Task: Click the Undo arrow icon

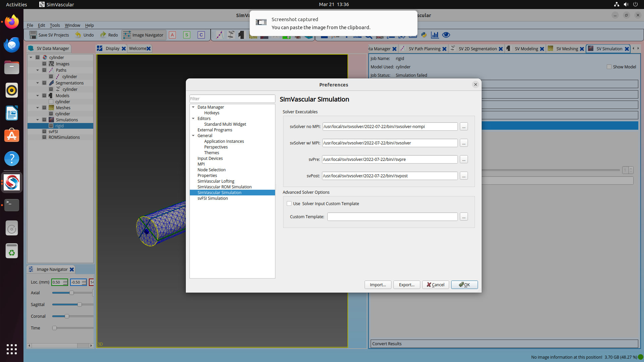Action: coord(78,35)
